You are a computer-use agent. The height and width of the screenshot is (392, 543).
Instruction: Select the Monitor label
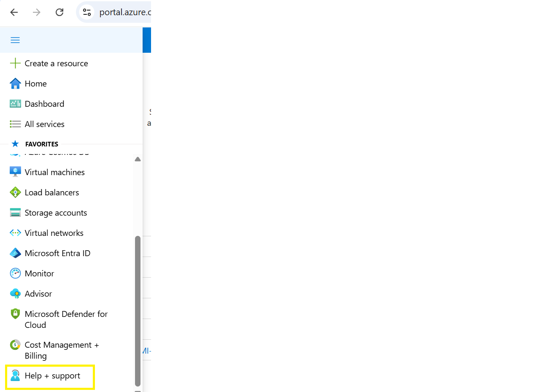click(40, 273)
